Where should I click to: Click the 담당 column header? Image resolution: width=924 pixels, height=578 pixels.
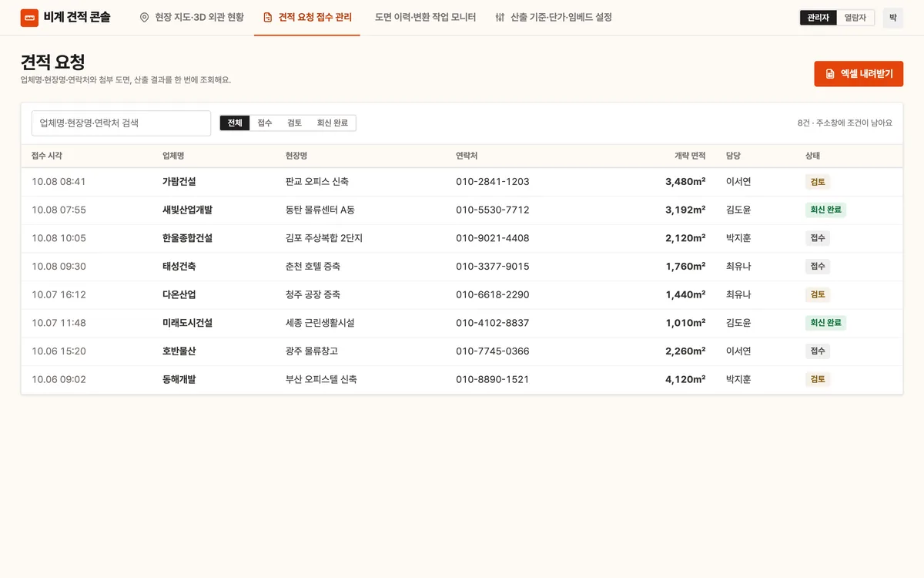pyautogui.click(x=733, y=156)
